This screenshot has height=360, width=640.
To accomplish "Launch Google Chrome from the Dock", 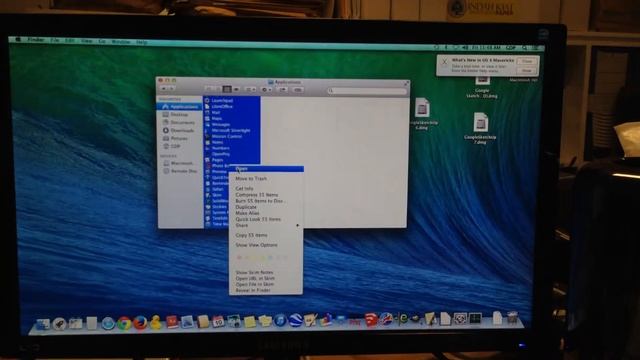I will point(124,323).
